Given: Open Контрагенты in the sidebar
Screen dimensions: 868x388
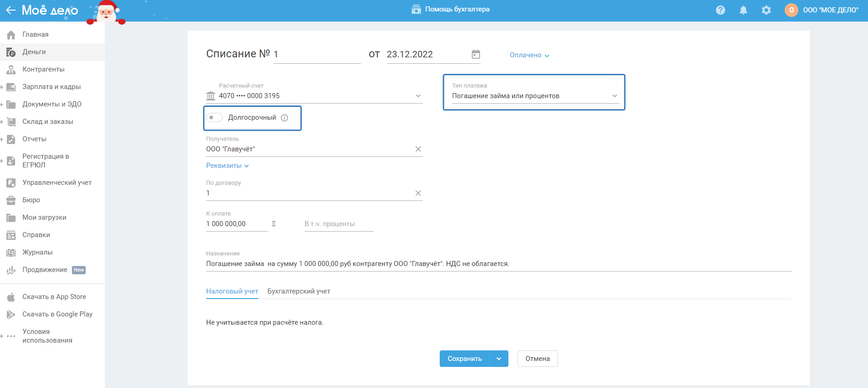Looking at the screenshot, I should pyautogui.click(x=44, y=69).
